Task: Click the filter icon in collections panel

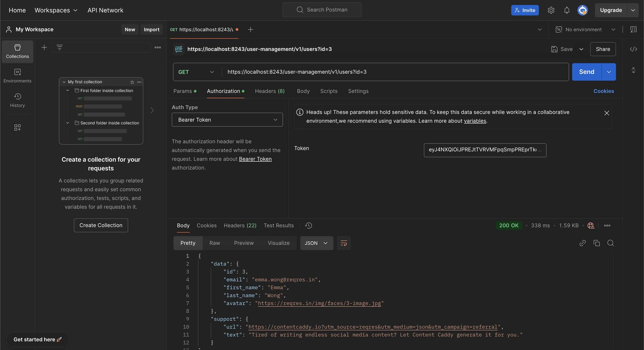Action: pos(59,48)
